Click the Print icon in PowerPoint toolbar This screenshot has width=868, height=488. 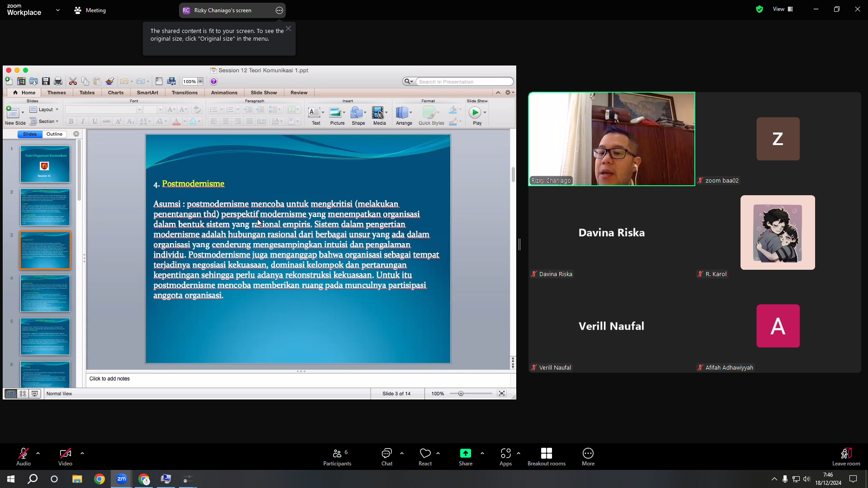pyautogui.click(x=58, y=81)
